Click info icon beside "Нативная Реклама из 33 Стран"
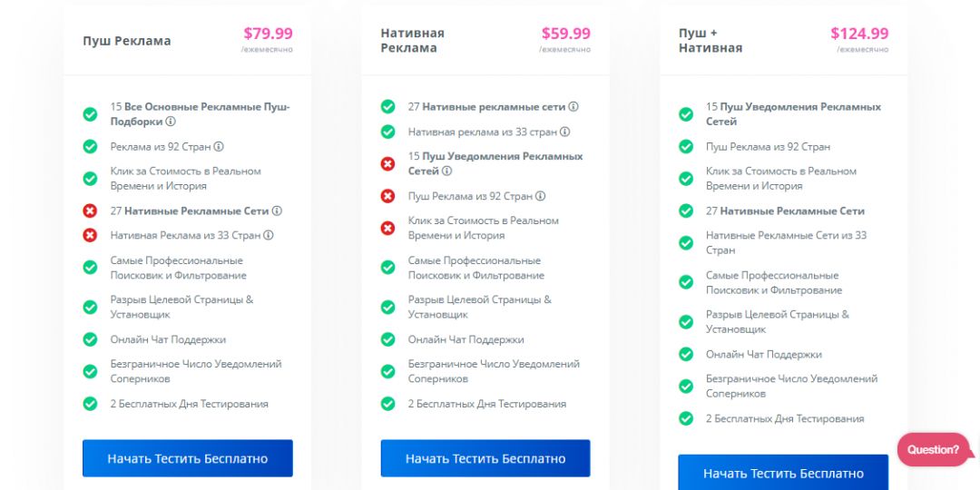 [x=269, y=235]
